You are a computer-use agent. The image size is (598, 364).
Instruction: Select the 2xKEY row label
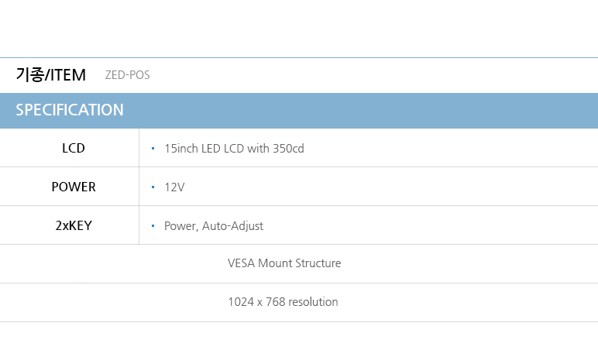pyautogui.click(x=74, y=225)
